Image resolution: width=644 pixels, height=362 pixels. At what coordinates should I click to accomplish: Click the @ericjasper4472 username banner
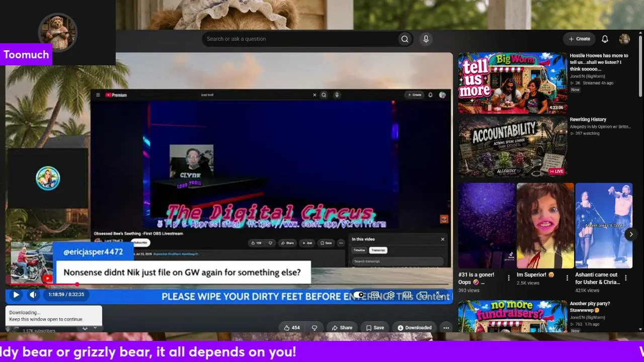tap(93, 252)
